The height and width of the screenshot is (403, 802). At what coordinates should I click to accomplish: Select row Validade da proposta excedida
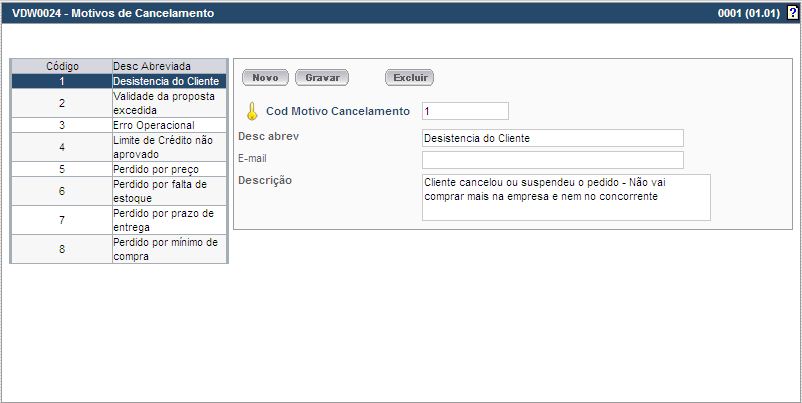click(x=119, y=103)
